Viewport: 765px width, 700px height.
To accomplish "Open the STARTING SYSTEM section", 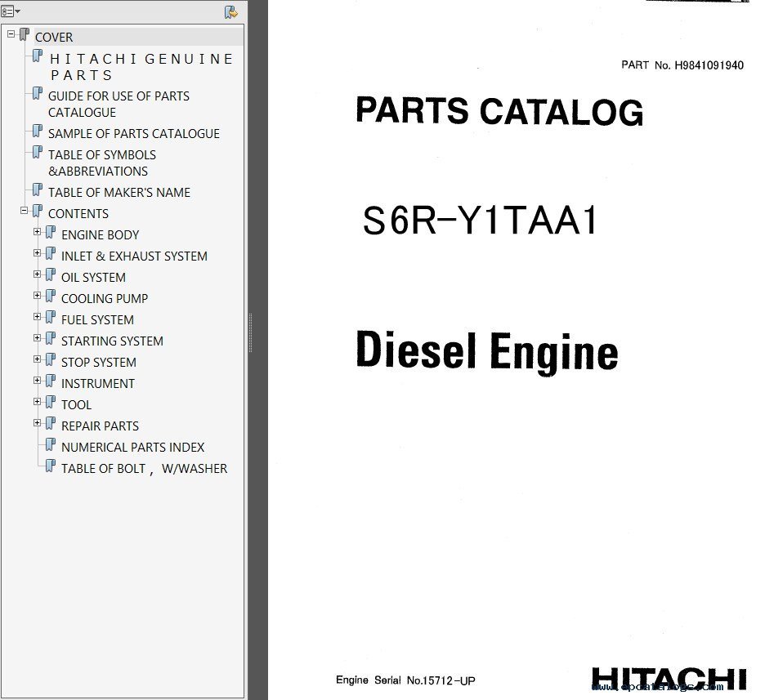I will (x=112, y=341).
